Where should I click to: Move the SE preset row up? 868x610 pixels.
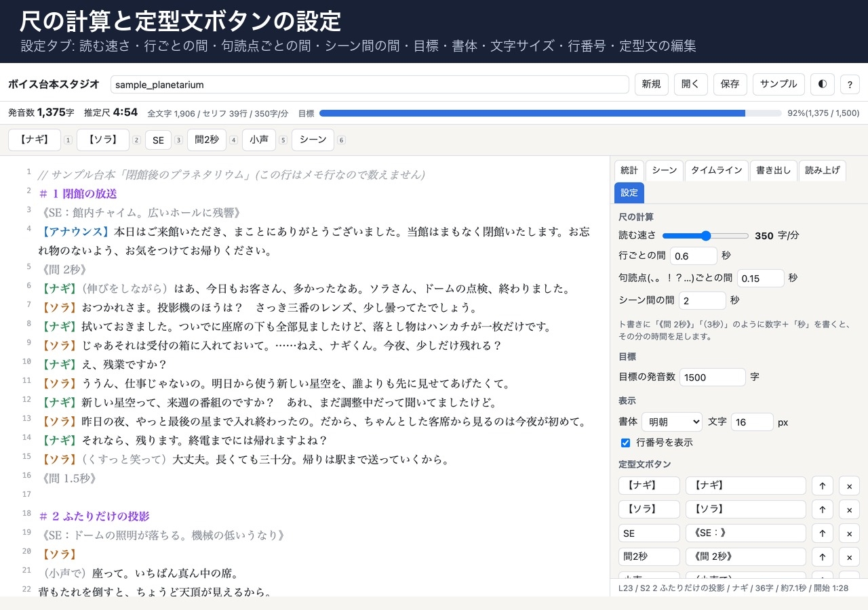[822, 533]
